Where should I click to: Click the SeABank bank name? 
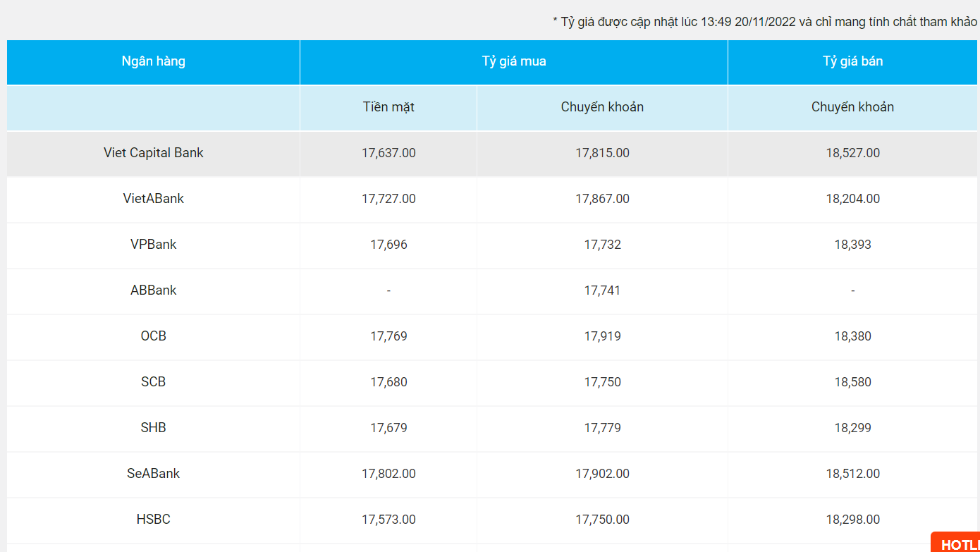(x=153, y=474)
